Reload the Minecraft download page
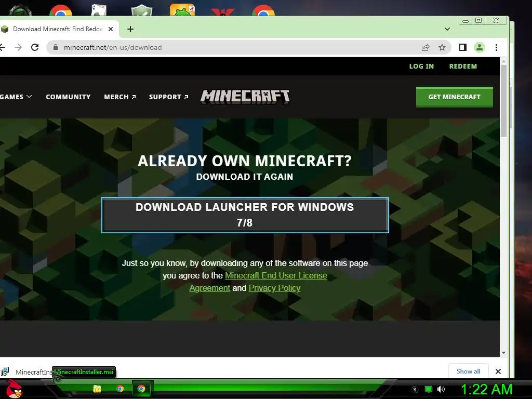Screen dimensions: 532x399 coord(35,47)
